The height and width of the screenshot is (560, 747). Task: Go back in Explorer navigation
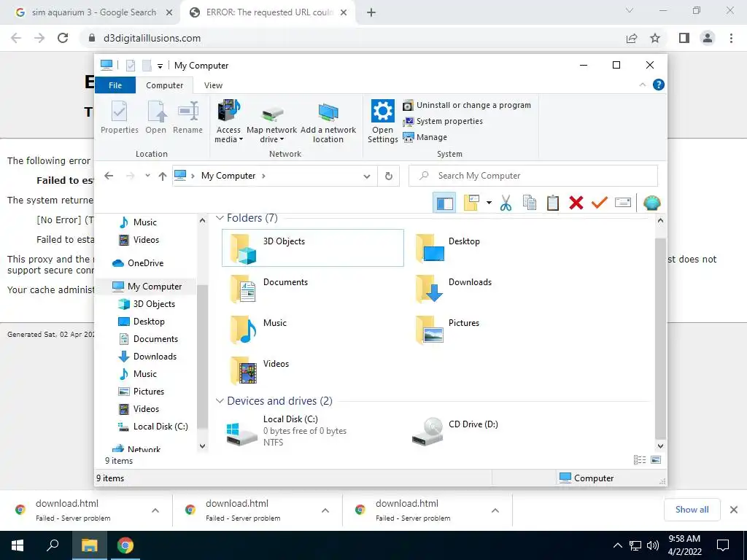pyautogui.click(x=109, y=176)
